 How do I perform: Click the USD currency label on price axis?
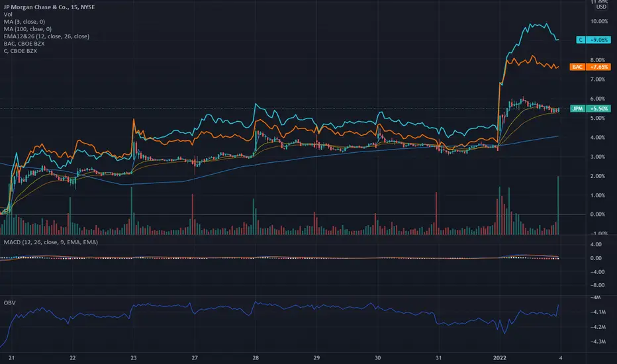601,7
